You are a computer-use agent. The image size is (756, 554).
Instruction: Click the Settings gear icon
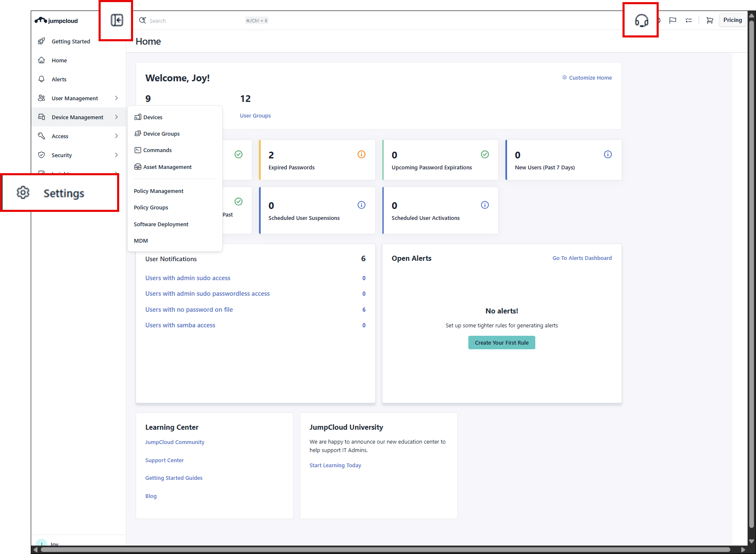tap(23, 193)
